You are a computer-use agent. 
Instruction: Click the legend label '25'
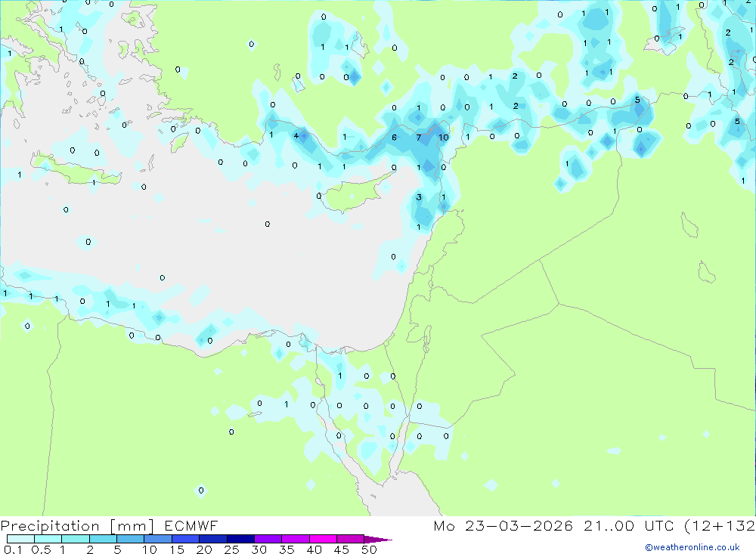(x=231, y=549)
